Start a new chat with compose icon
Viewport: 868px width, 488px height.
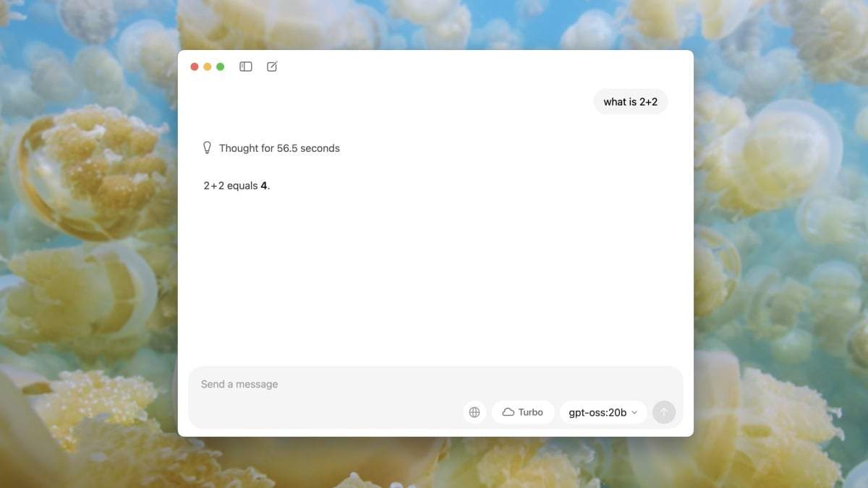point(272,67)
